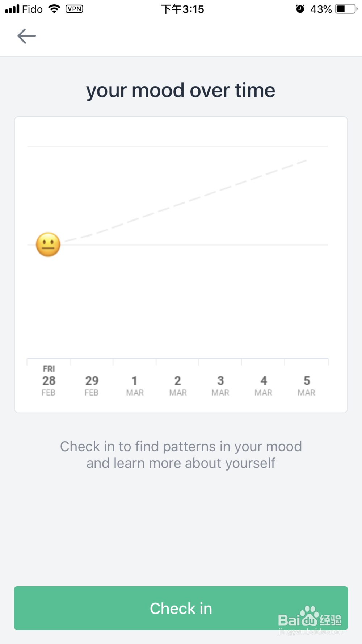Tap the cellular signal bars icon
362x644 pixels.
tap(12, 9)
